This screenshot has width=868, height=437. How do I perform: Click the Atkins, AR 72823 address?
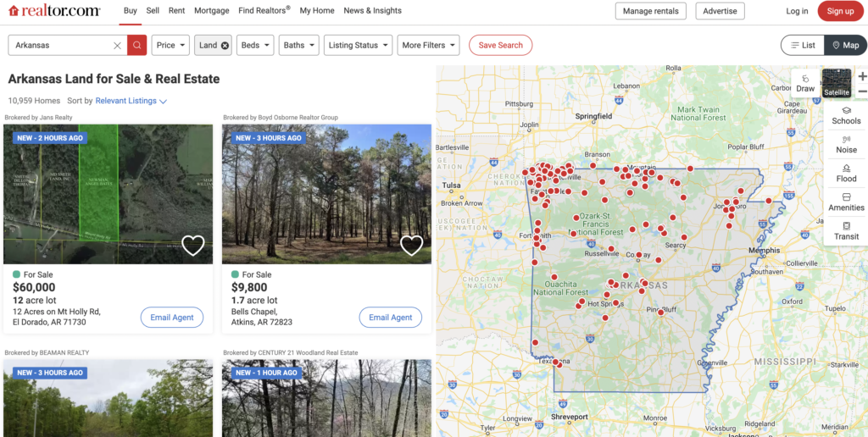click(x=261, y=322)
